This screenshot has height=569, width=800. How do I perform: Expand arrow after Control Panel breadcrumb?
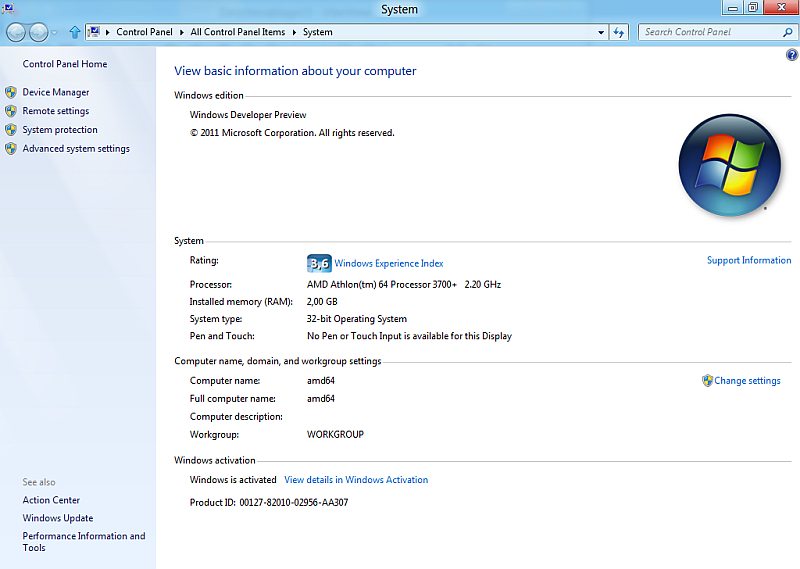(x=182, y=32)
